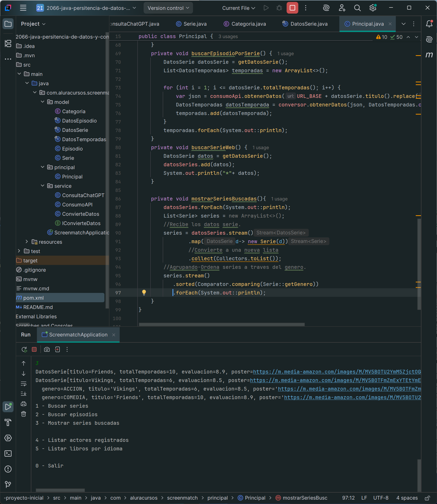Viewport: 437px width, 504px height.
Task: Open Notifications bell icon
Action: 429,24
